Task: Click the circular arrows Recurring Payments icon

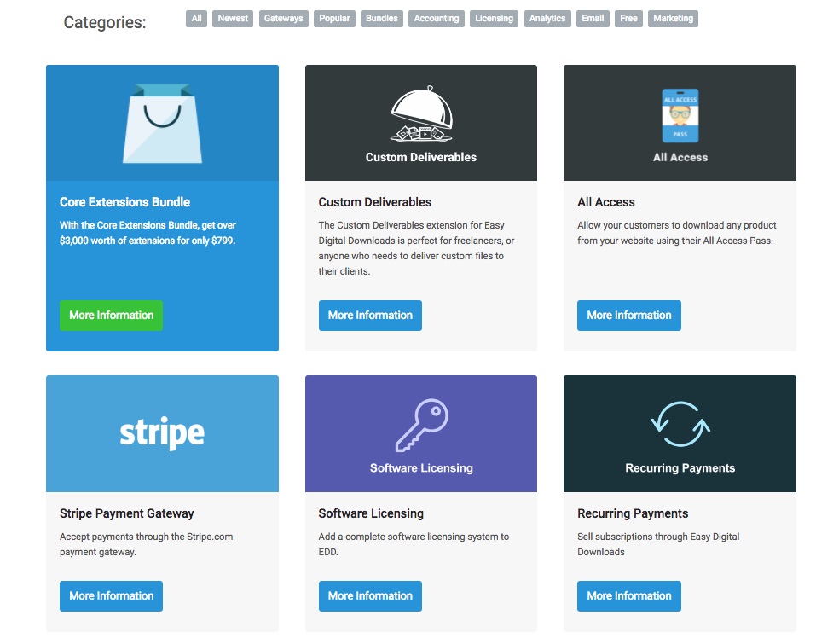Action: (680, 424)
